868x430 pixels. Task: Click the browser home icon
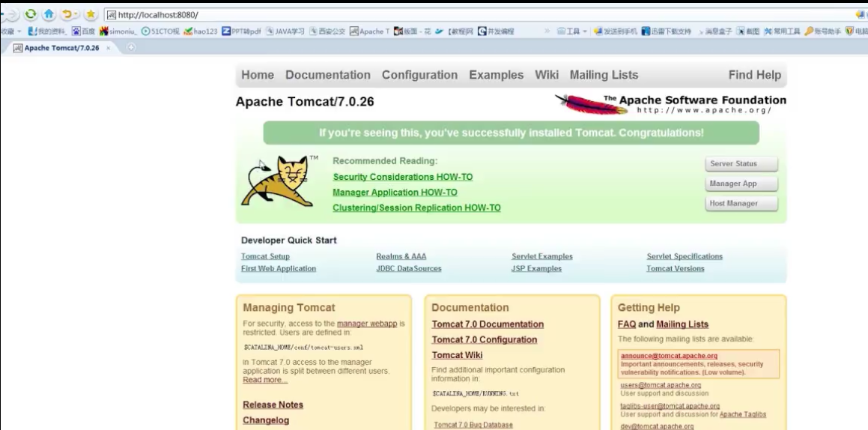(49, 14)
